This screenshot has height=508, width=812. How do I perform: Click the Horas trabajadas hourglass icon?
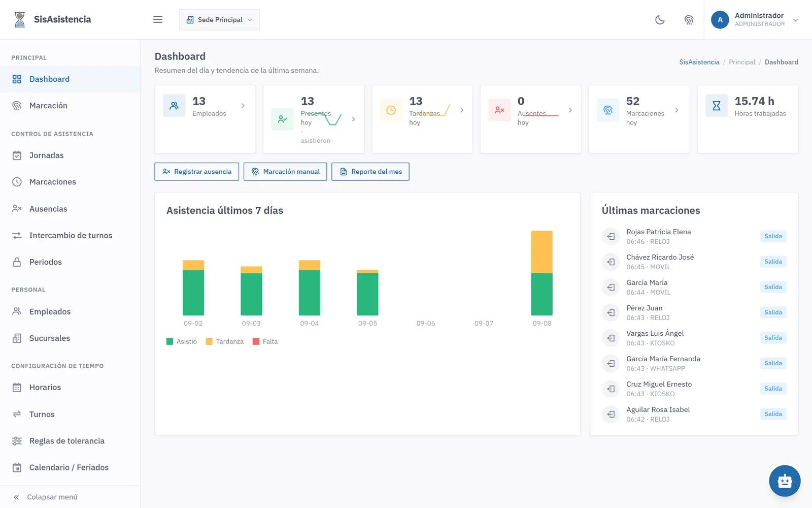pyautogui.click(x=717, y=106)
